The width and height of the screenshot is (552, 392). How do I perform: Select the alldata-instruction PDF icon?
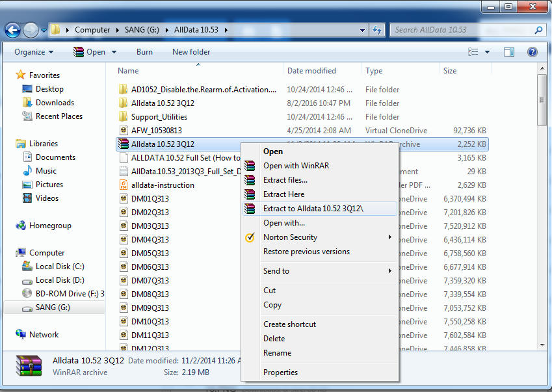[x=124, y=185]
